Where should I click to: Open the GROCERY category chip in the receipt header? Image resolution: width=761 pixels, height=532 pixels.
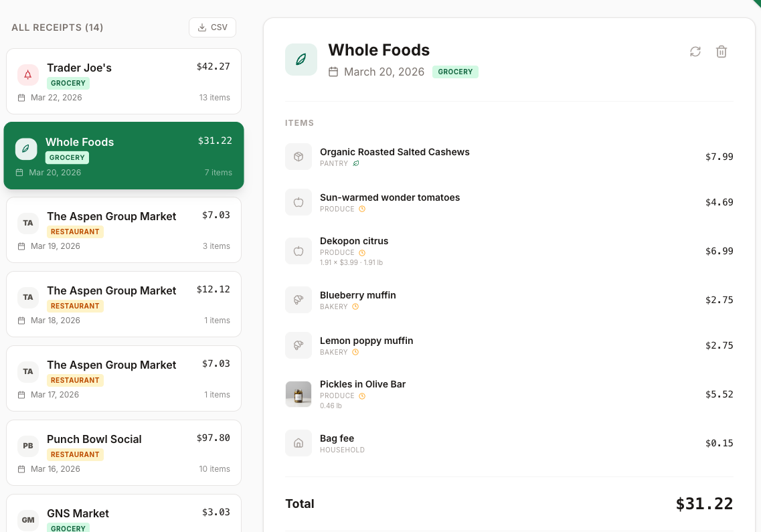tap(455, 71)
